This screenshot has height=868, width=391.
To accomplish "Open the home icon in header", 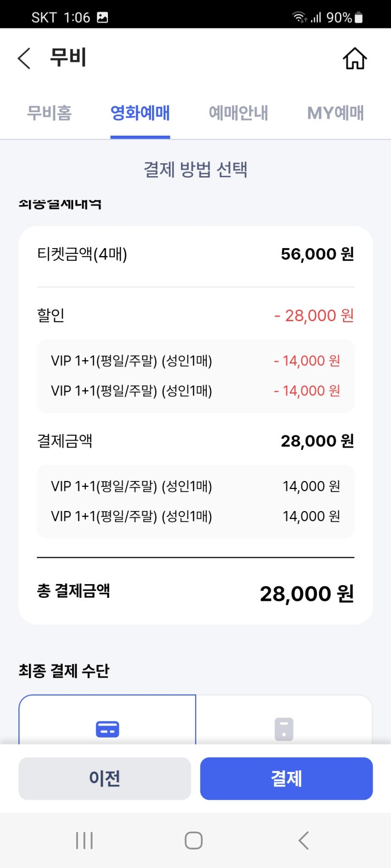I will point(355,58).
